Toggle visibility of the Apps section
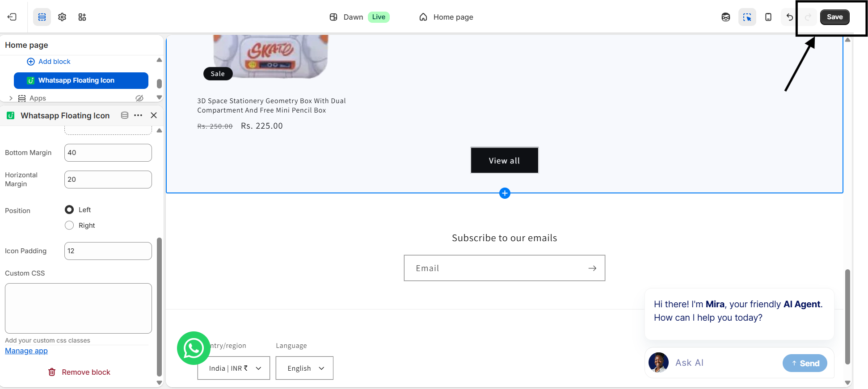Viewport: 868px width, 389px height. point(139,98)
